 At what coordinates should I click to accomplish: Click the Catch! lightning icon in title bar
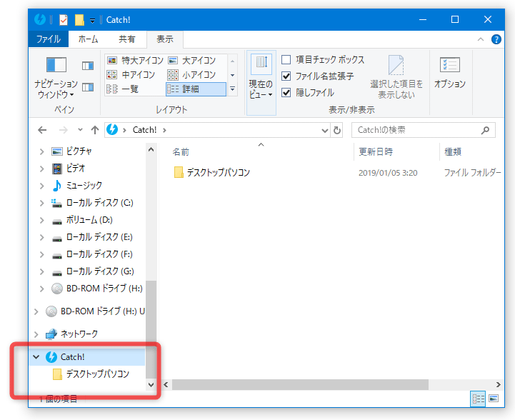(40, 19)
